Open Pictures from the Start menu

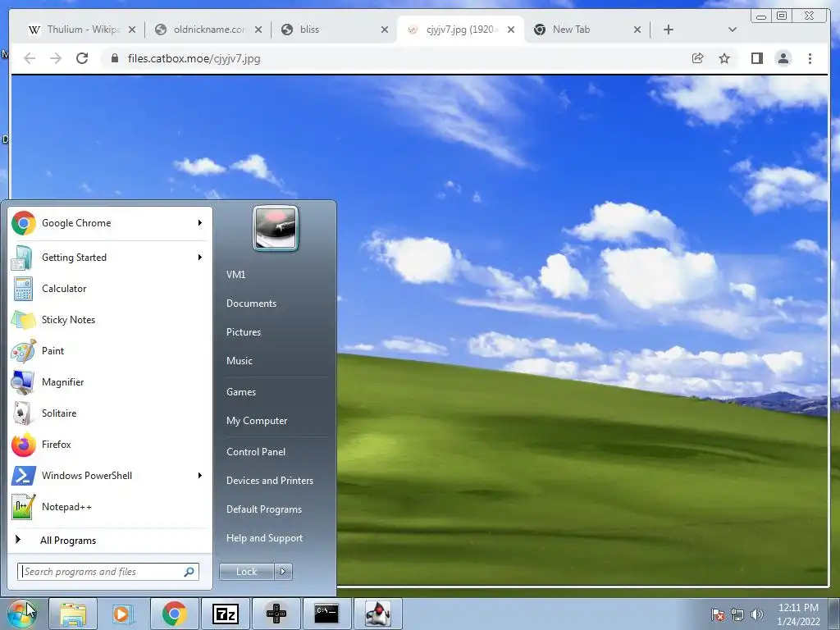pyautogui.click(x=243, y=332)
